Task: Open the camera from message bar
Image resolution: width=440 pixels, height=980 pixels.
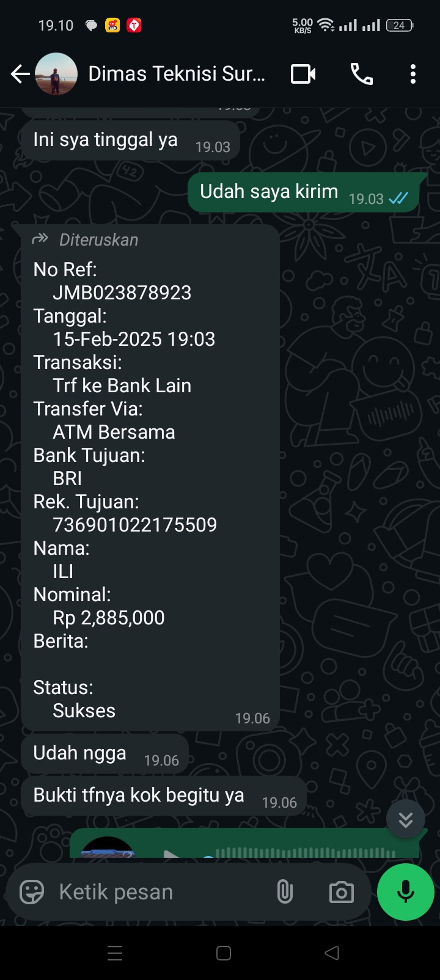Action: [x=341, y=892]
